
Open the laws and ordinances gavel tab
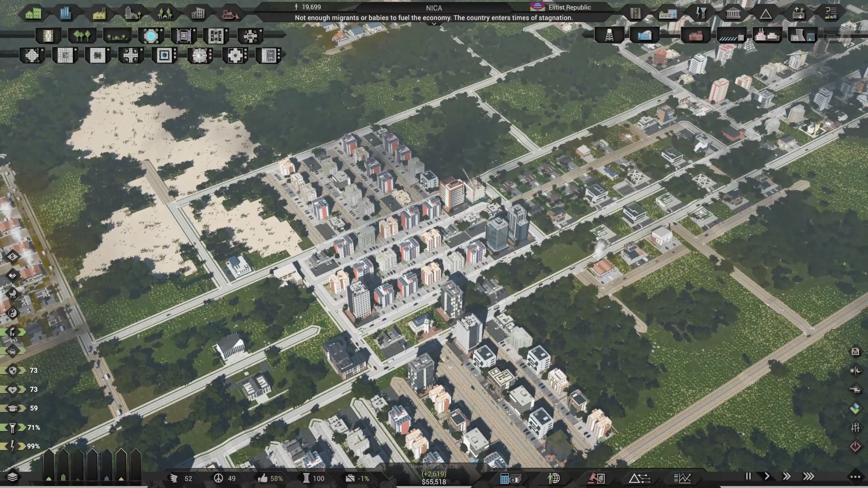[x=596, y=479]
